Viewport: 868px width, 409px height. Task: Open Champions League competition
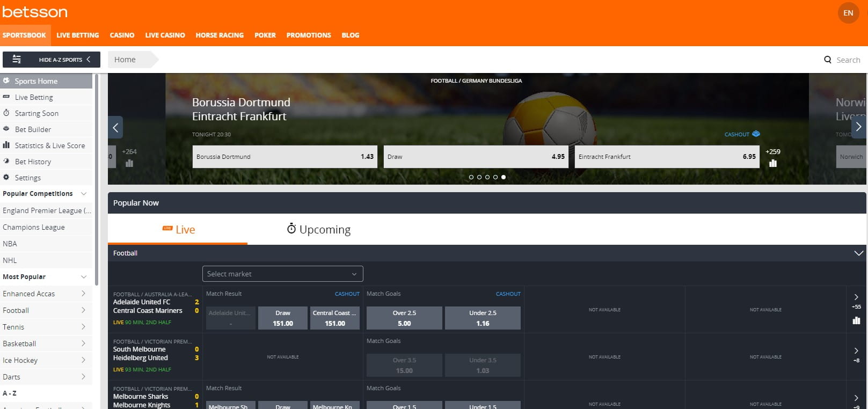tap(46, 227)
